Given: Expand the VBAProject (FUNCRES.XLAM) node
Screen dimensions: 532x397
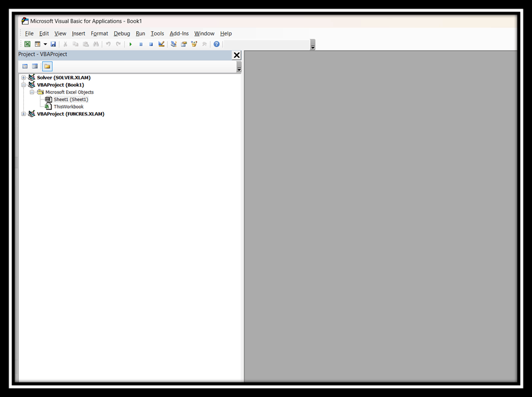Looking at the screenshot, I should click(23, 114).
